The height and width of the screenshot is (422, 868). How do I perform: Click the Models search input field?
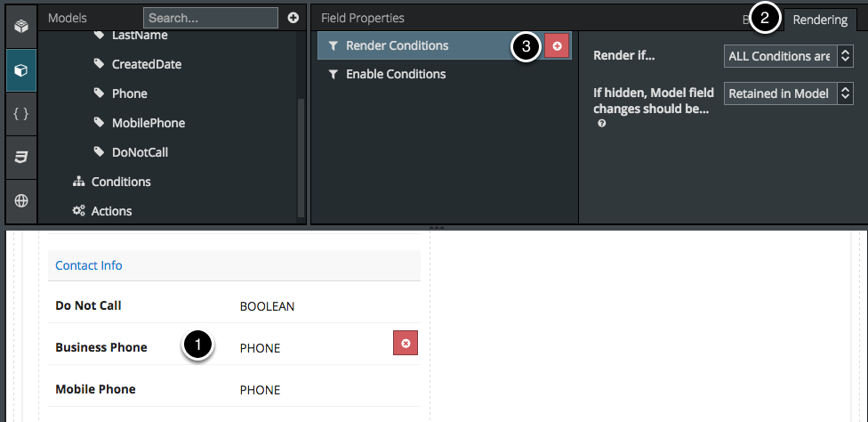point(212,18)
